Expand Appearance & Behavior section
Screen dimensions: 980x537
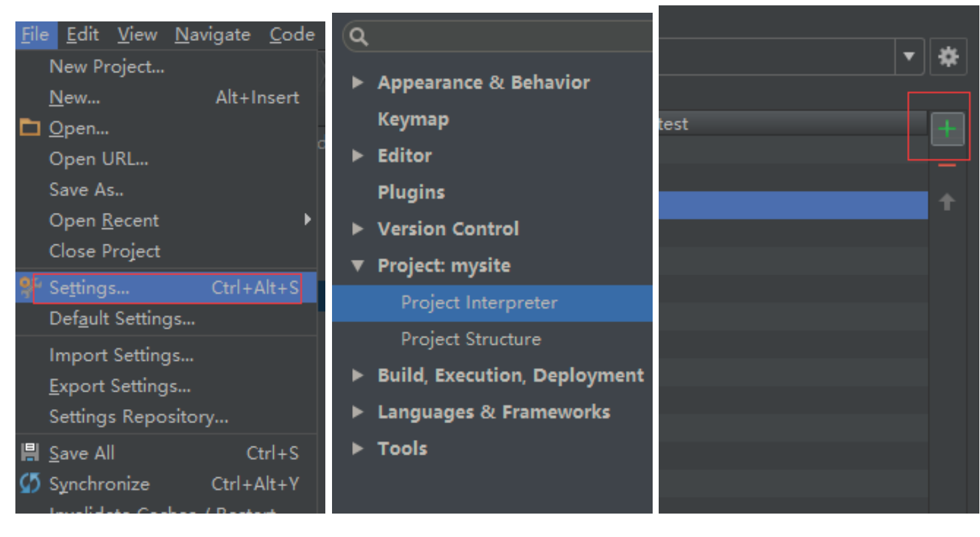click(x=358, y=82)
